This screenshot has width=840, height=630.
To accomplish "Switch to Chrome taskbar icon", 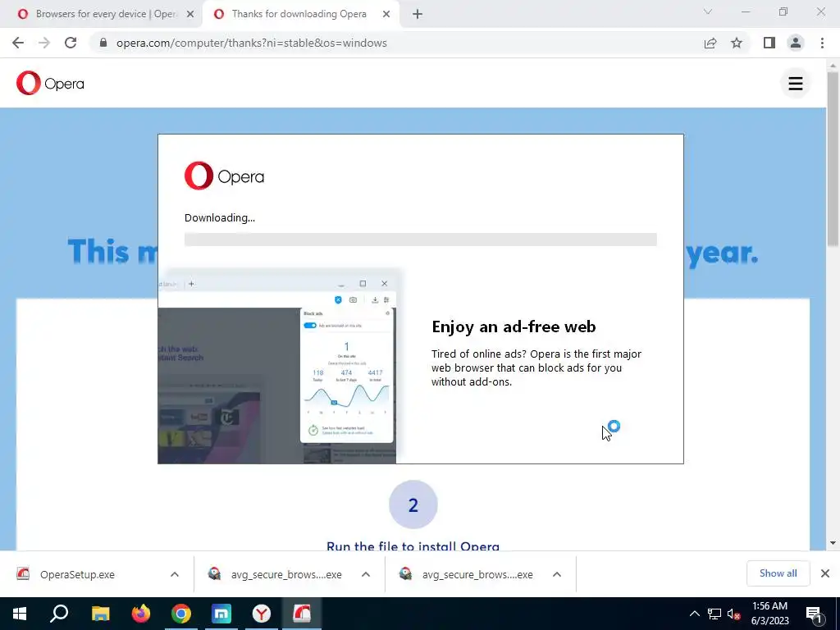I will pos(181,614).
